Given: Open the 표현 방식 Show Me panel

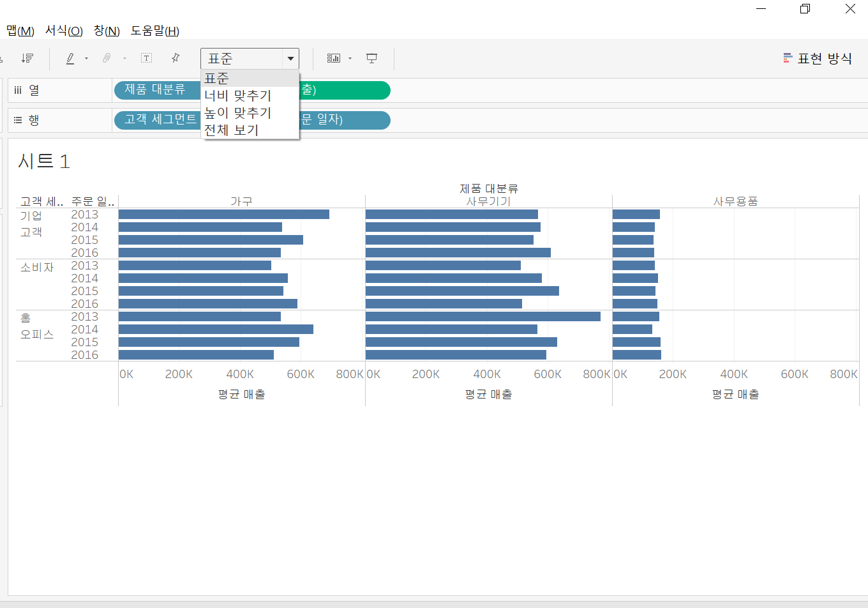Looking at the screenshot, I should [818, 59].
